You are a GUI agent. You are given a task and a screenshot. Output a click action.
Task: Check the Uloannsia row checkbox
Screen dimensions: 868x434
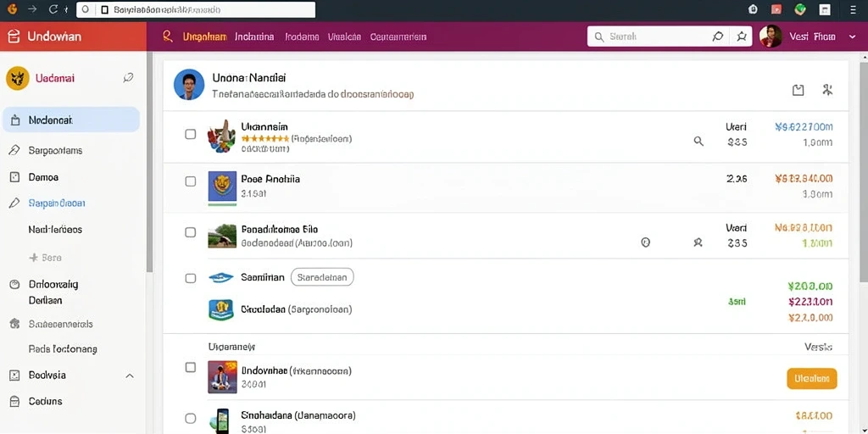(191, 134)
